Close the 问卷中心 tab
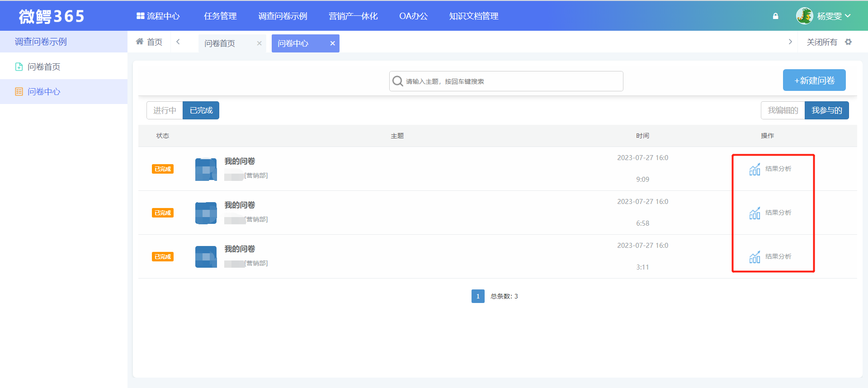This screenshot has width=868, height=388. [x=332, y=43]
